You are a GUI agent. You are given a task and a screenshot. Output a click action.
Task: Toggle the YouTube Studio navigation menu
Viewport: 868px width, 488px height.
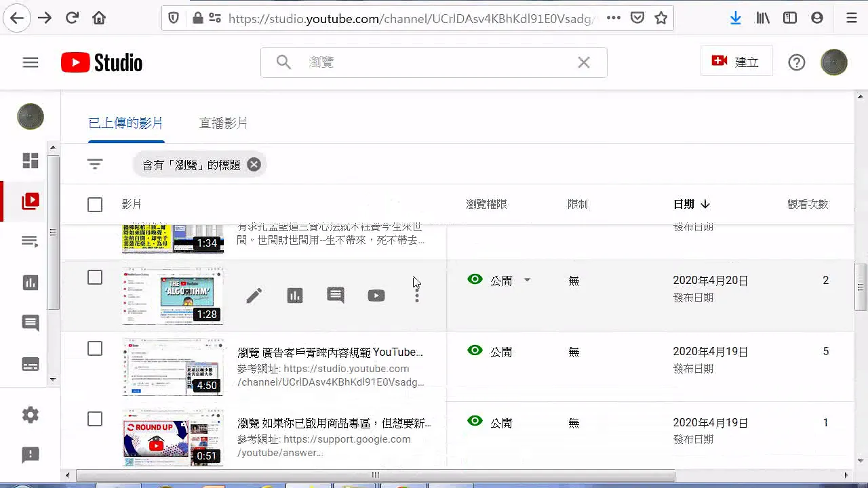point(31,62)
